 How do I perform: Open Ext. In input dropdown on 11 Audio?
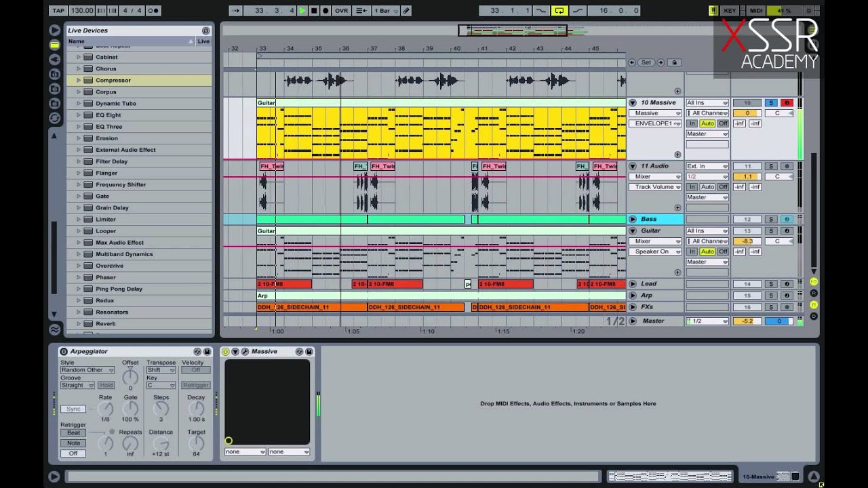pos(707,166)
